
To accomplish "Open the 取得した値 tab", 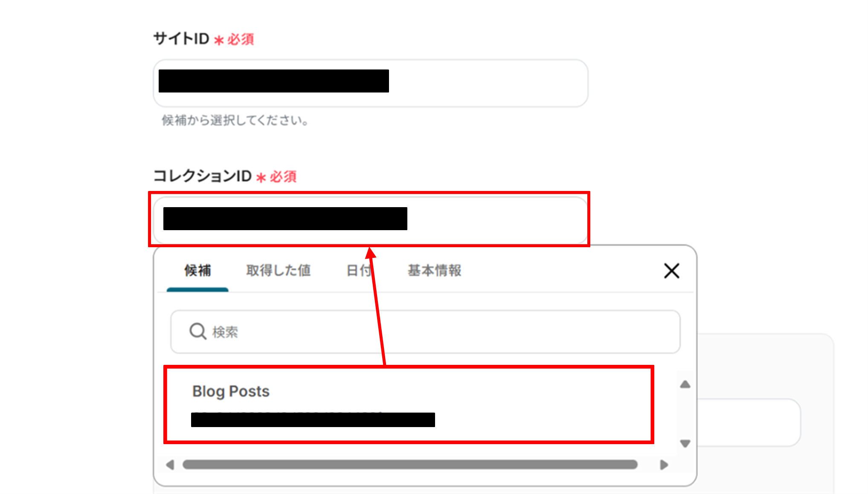I will (x=278, y=271).
